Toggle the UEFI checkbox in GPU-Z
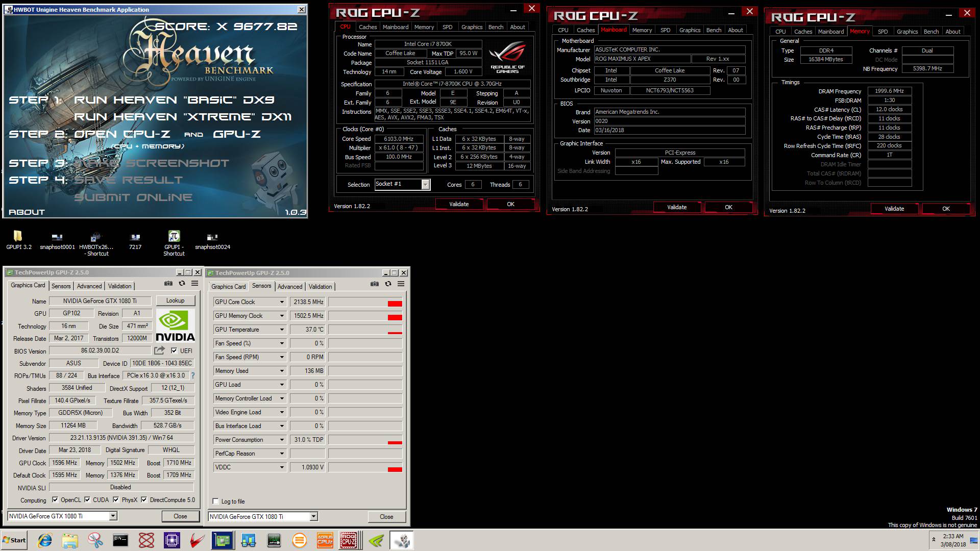 coord(174,350)
